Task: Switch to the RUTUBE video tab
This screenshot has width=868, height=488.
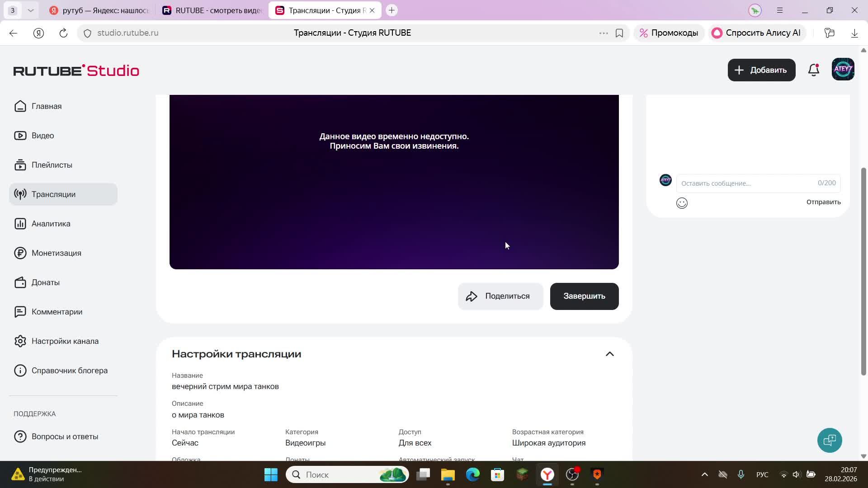Action: (x=212, y=10)
